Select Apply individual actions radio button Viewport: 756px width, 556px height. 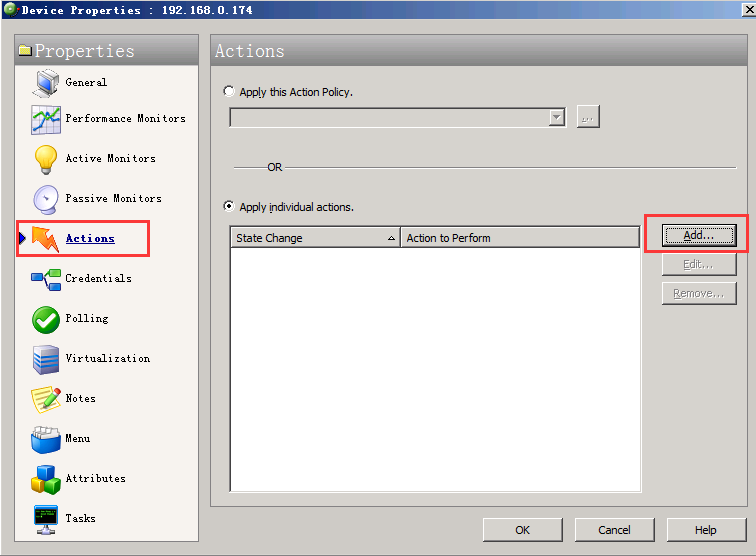click(230, 207)
